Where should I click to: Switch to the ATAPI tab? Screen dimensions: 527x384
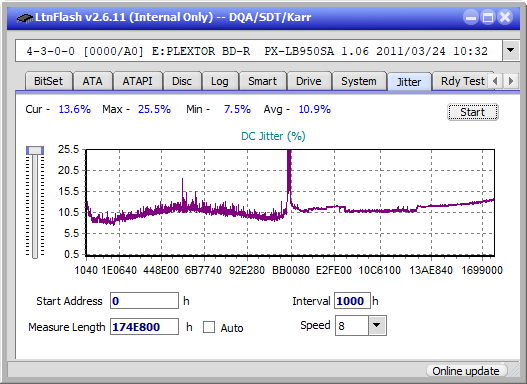click(x=137, y=81)
